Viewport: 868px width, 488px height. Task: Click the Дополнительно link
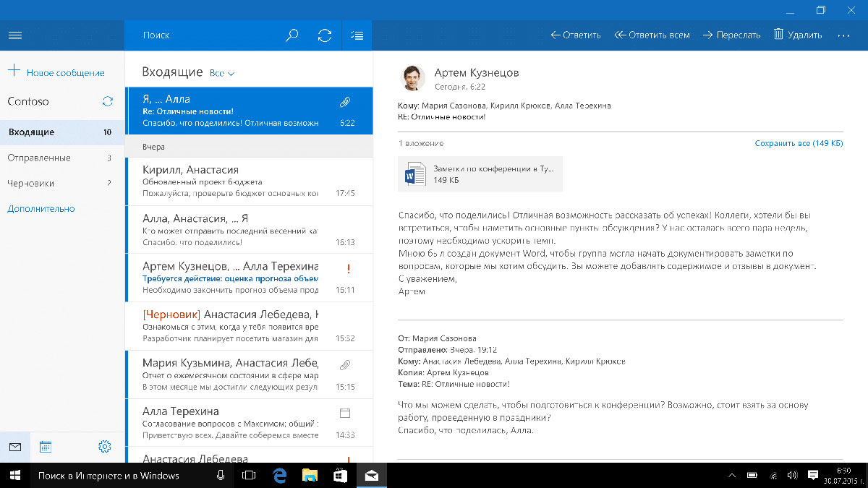(x=41, y=209)
